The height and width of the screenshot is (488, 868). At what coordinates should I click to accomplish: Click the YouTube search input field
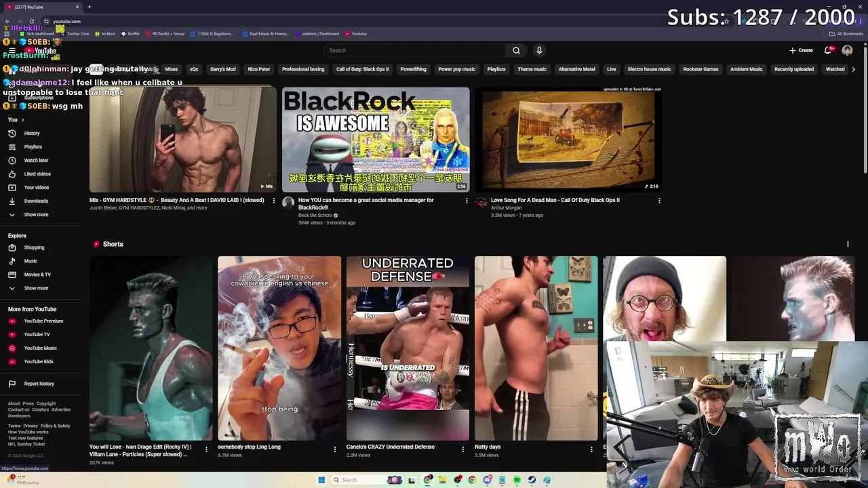click(x=414, y=50)
